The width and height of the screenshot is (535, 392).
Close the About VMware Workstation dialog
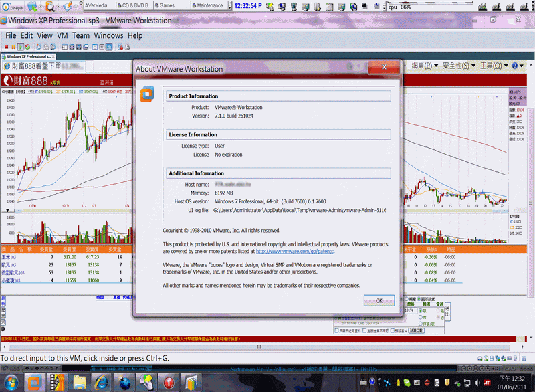coord(385,68)
